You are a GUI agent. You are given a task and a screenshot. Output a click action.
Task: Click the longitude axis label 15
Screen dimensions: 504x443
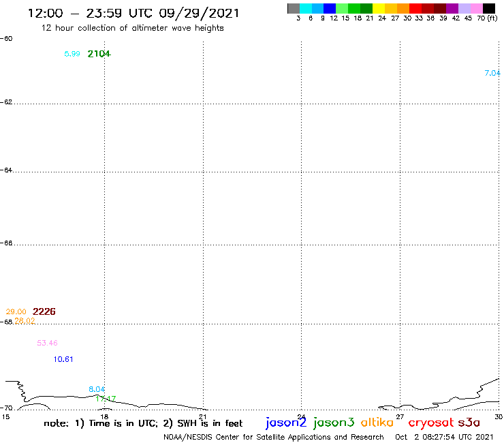click(x=5, y=417)
